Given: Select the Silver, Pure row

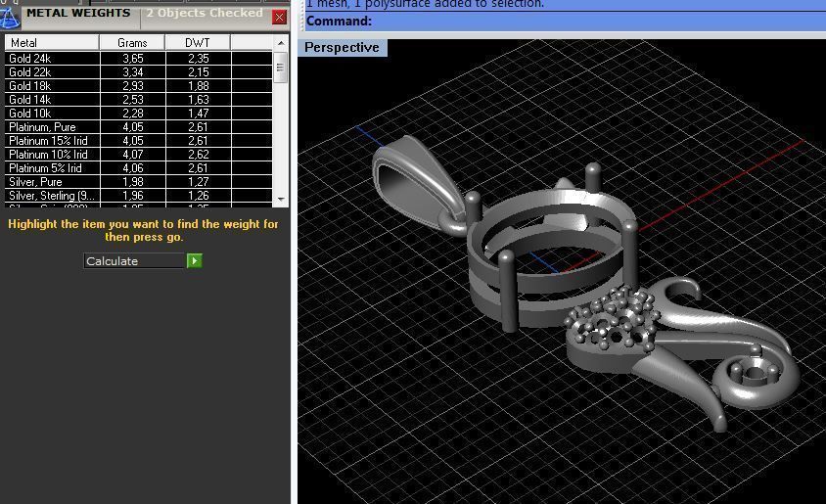Looking at the screenshot, I should [139, 182].
